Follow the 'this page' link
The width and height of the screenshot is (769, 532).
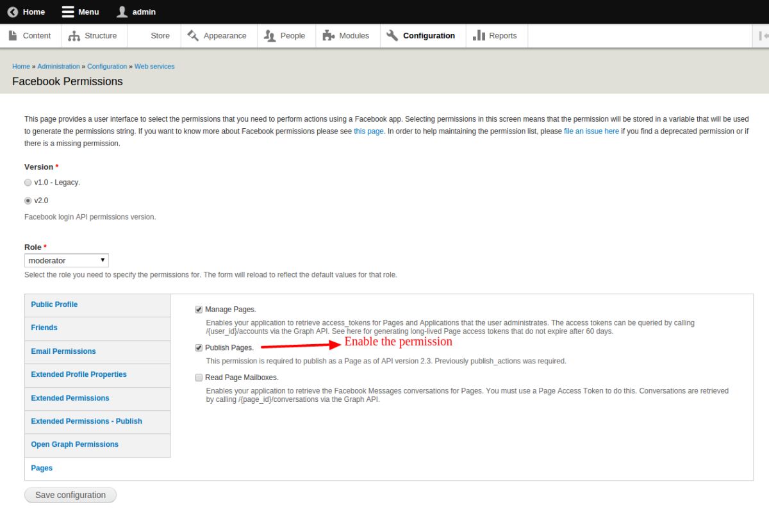(368, 131)
